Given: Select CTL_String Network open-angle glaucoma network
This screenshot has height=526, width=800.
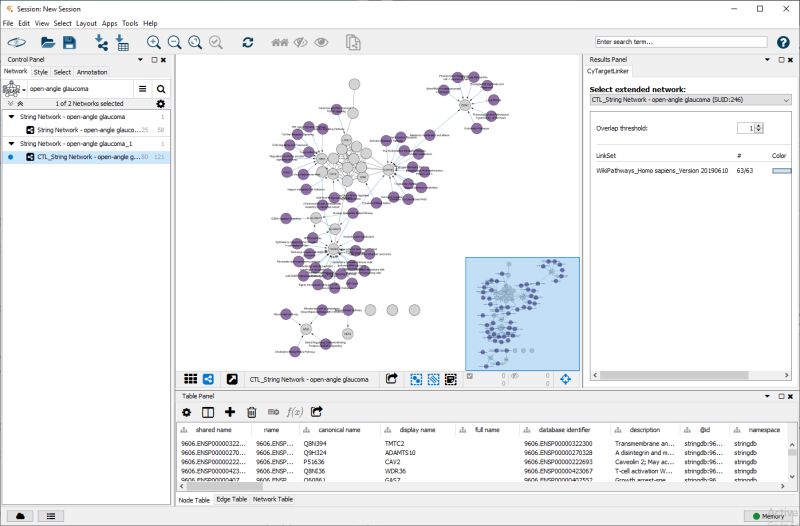Looking at the screenshot, I should 87,157.
